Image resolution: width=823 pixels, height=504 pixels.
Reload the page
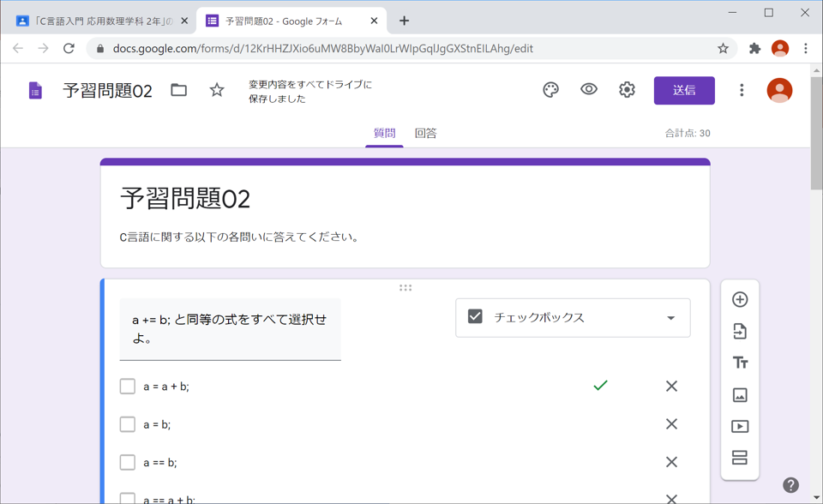pos(69,48)
